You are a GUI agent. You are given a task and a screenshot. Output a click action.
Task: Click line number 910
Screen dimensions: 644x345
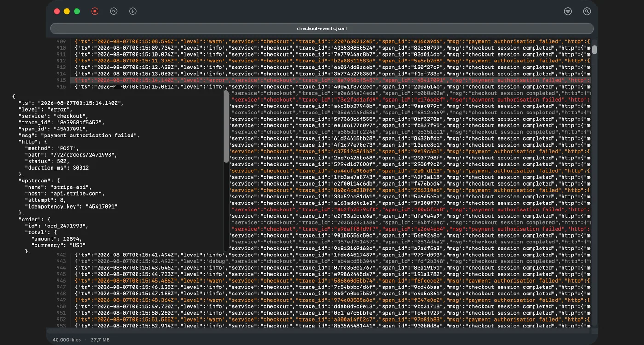61,48
